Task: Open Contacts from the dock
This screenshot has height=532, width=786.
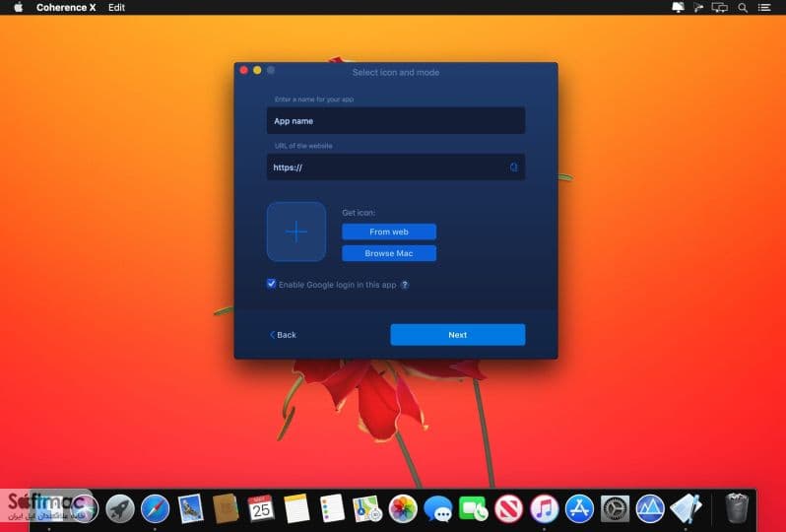Action: point(226,508)
